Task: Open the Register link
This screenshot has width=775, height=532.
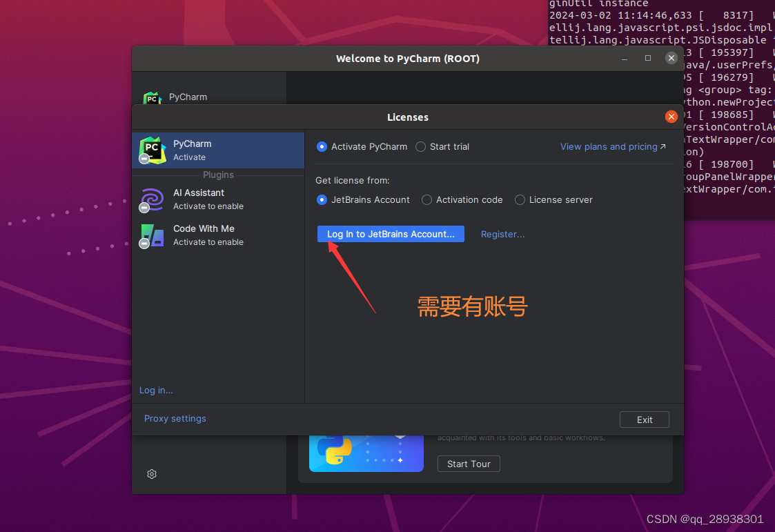Action: click(x=502, y=234)
